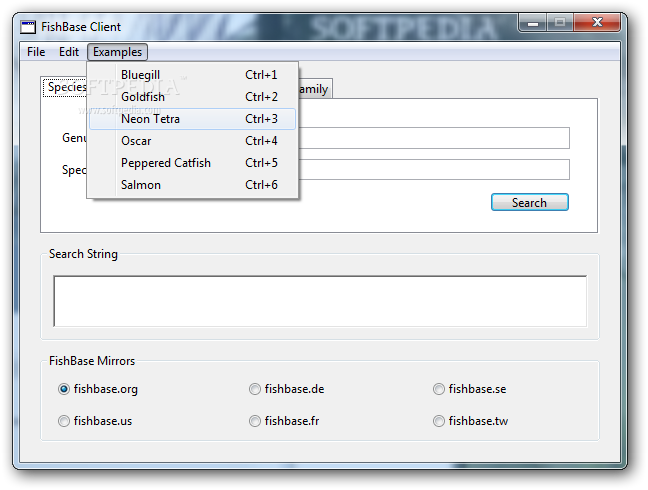Viewport: 648px width, 490px height.
Task: Click the Species input field
Action: tap(434, 169)
